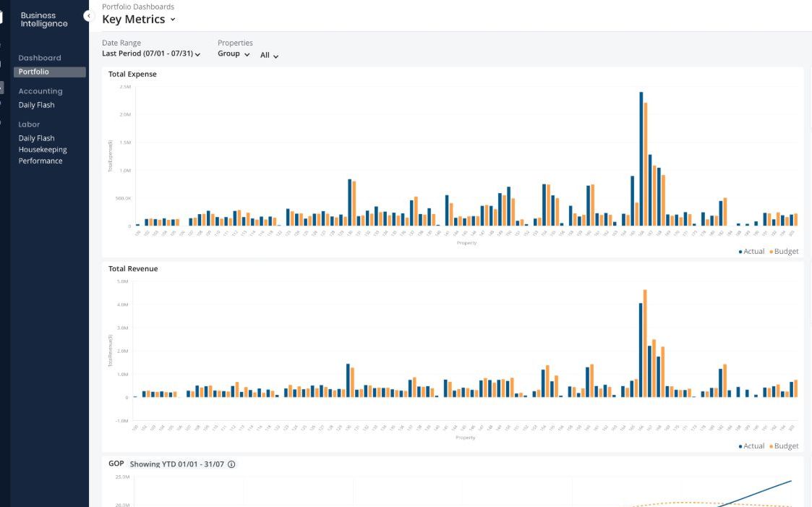Click the Business Intelligence app title

pos(44,20)
